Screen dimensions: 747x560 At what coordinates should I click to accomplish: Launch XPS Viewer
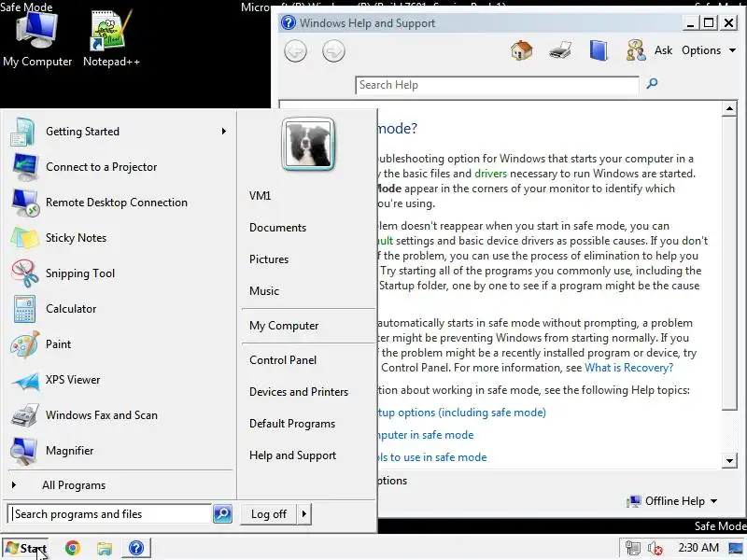[119, 380]
